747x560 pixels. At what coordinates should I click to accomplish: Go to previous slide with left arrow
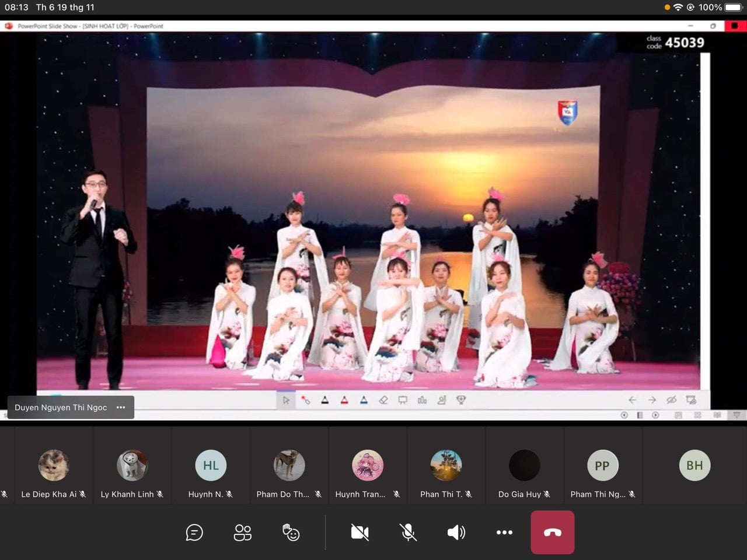pyautogui.click(x=632, y=400)
